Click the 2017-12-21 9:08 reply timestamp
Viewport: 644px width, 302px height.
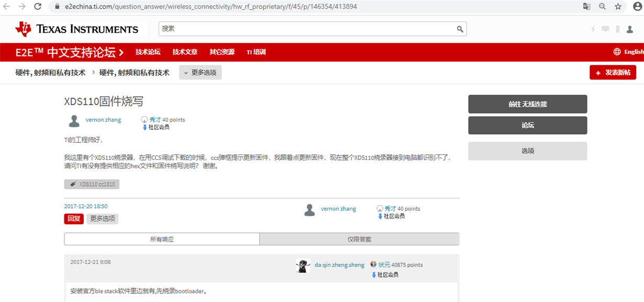(x=91, y=262)
